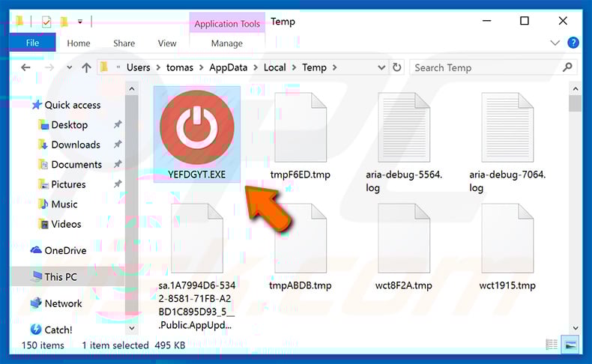592x364 pixels.
Task: Click the folder icon in title bar
Action: [19, 20]
